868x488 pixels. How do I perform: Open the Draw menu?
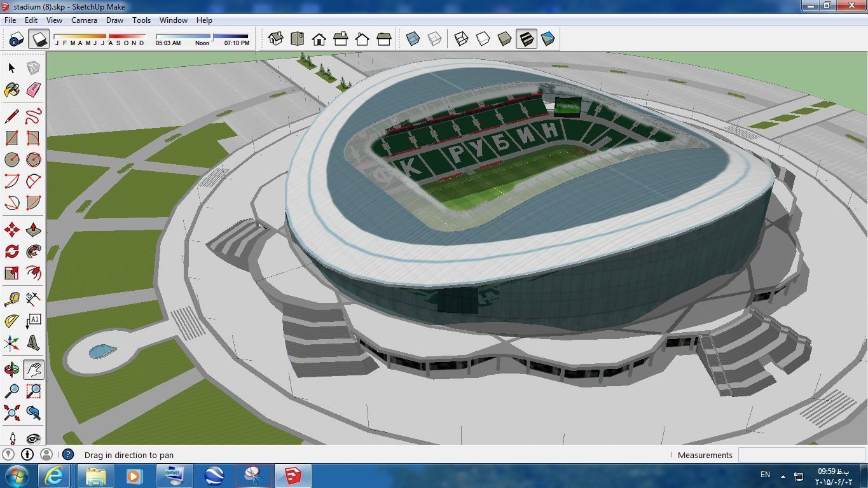[114, 20]
